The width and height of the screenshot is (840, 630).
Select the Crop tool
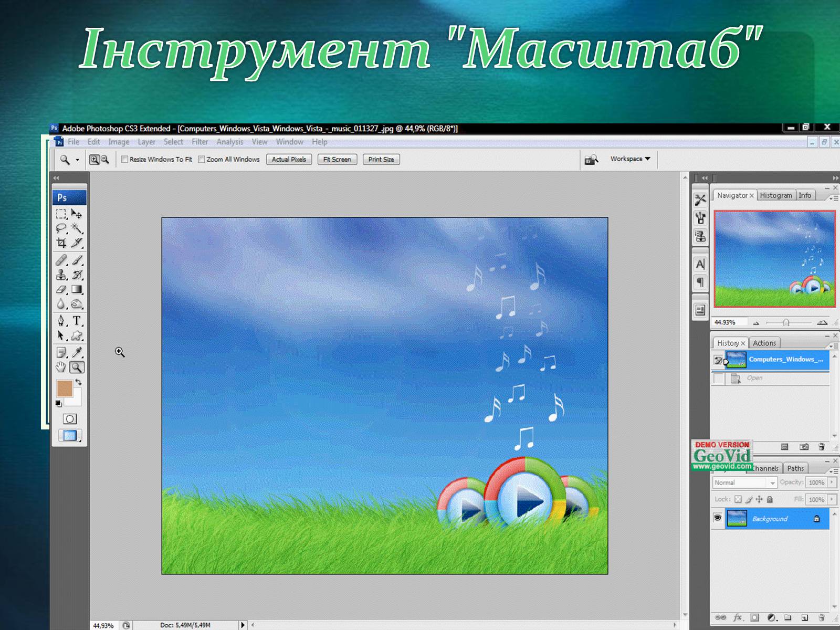pos(61,243)
